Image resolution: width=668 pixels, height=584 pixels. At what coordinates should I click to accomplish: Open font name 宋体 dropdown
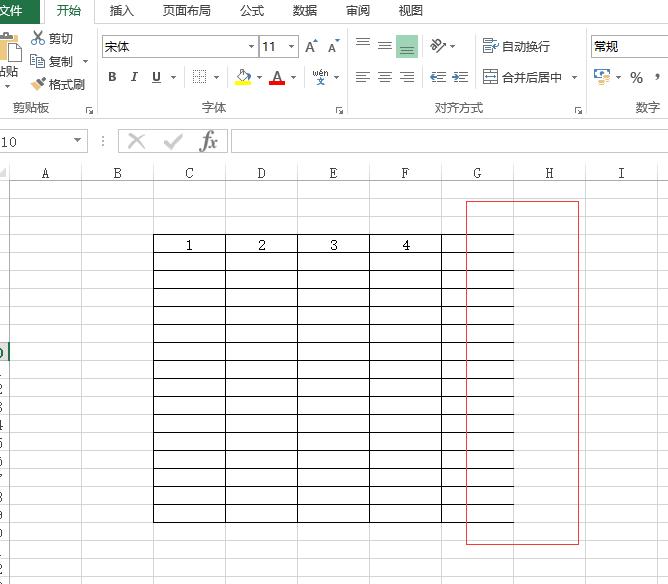[x=251, y=46]
